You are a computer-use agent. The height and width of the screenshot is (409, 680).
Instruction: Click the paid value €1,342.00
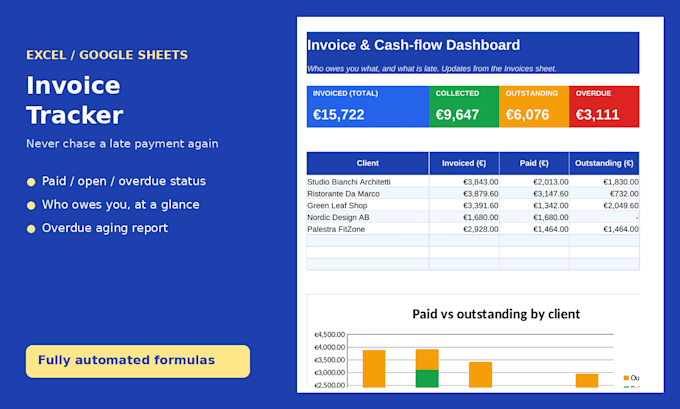pyautogui.click(x=551, y=205)
